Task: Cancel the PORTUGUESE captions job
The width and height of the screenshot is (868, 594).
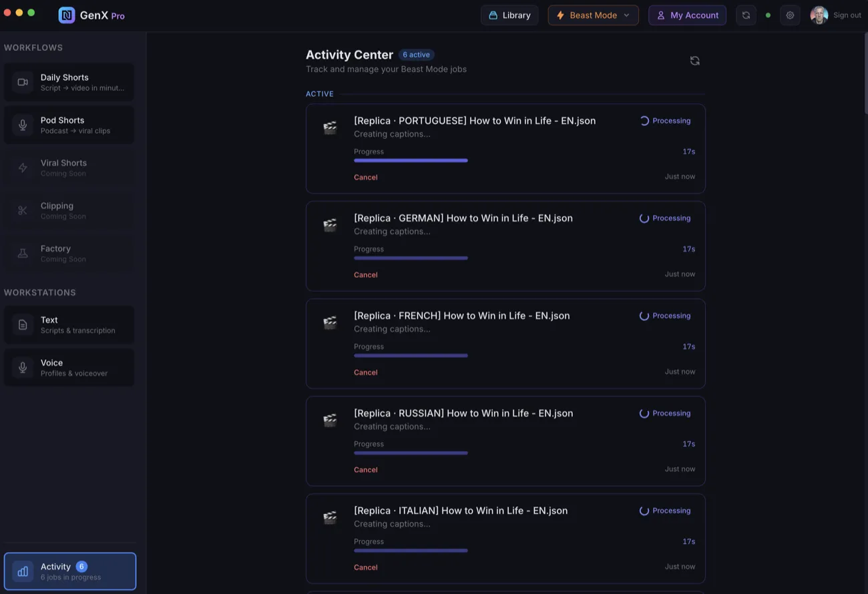Action: pos(365,177)
